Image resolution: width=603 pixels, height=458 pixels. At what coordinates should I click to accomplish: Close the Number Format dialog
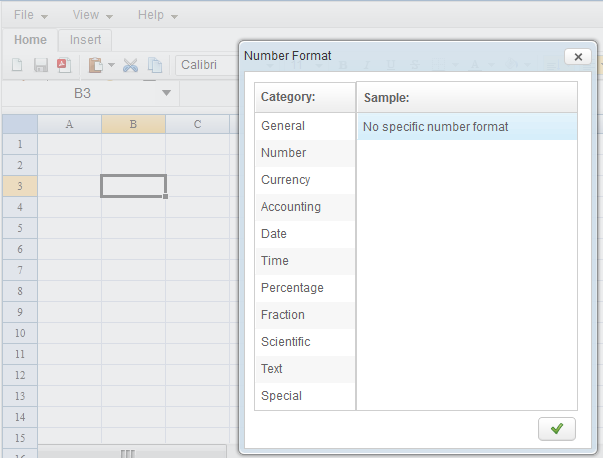pyautogui.click(x=578, y=57)
